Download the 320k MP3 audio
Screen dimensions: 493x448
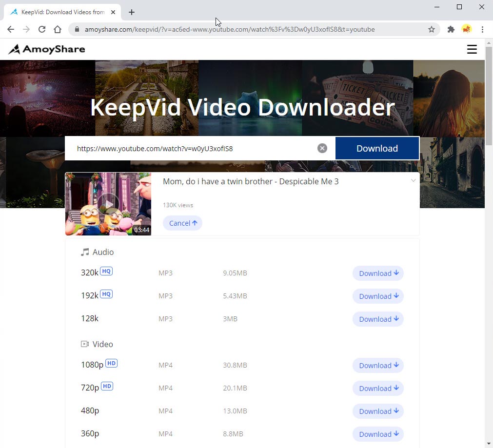378,273
